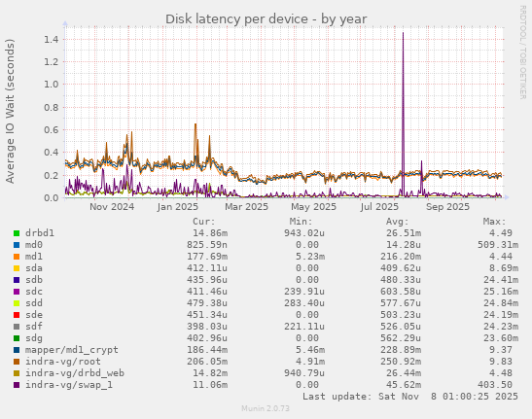Click the Min: column header
532x419 pixels.
[301, 222]
